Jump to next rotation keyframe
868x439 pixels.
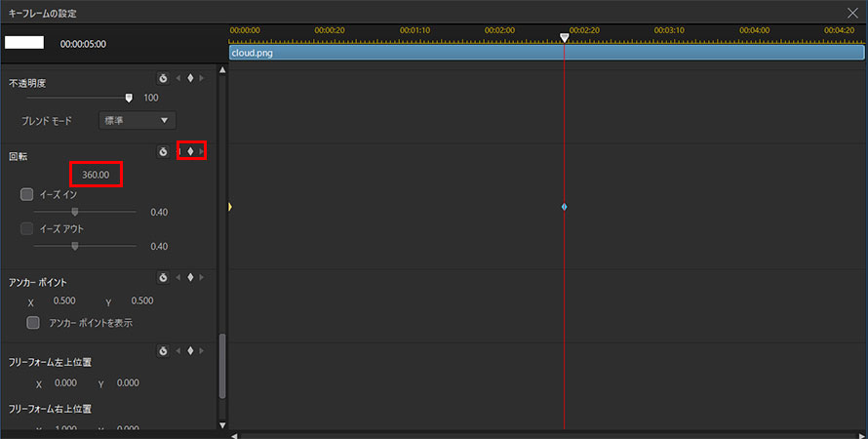pos(202,152)
